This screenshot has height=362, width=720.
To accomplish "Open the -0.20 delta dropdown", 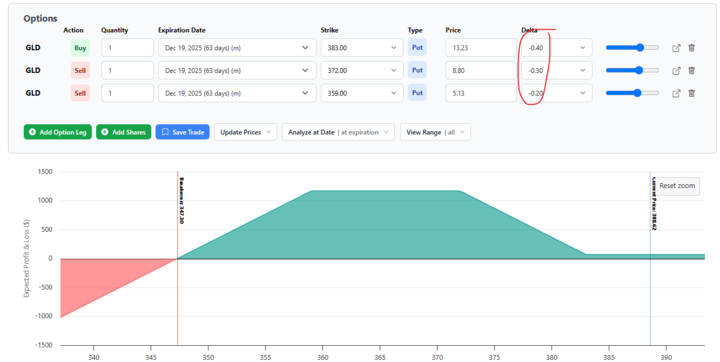I will click(557, 93).
